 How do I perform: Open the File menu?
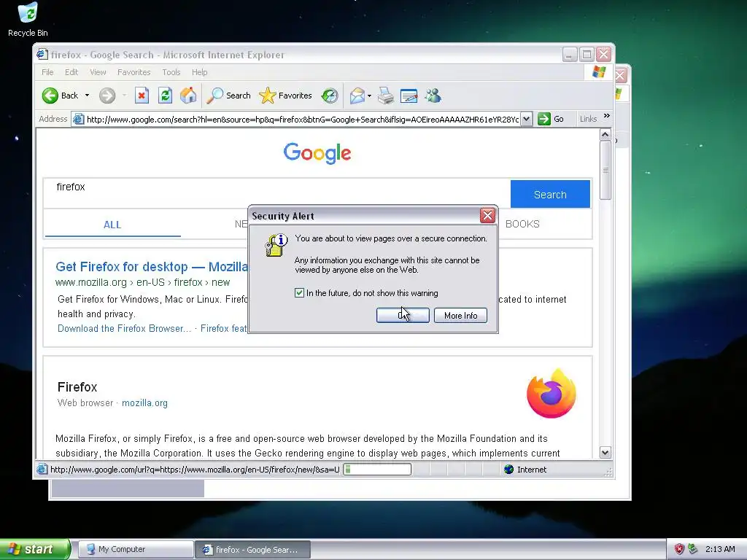click(47, 72)
